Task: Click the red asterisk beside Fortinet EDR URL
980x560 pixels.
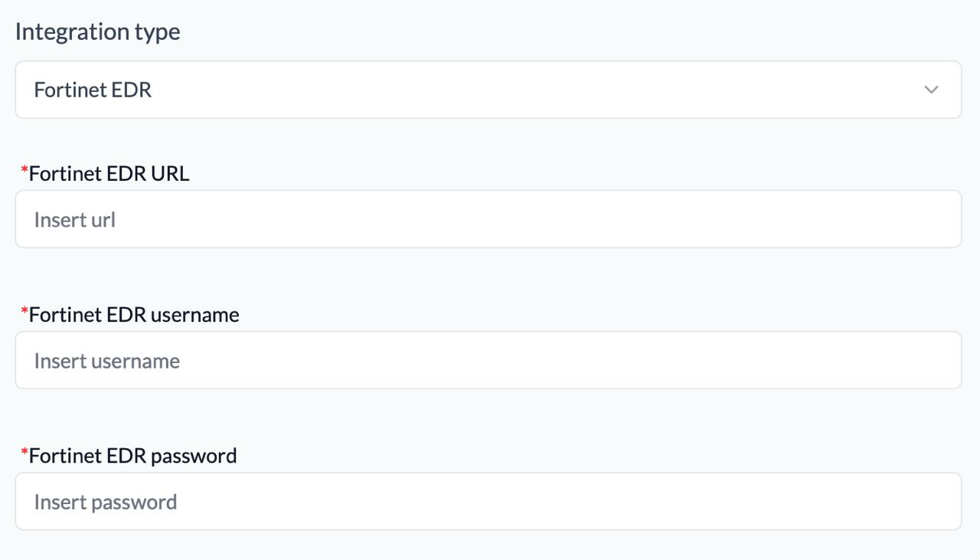Action: (x=24, y=170)
